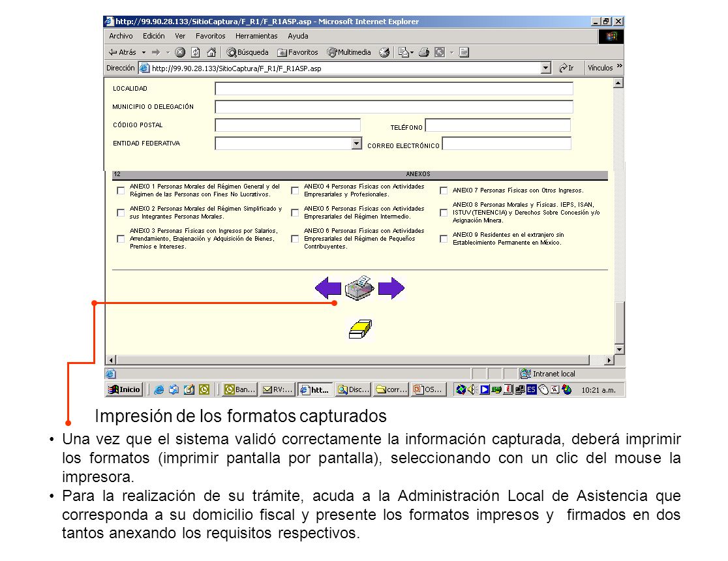Open the Ver menu
This screenshot has height=561, width=728.
180,37
